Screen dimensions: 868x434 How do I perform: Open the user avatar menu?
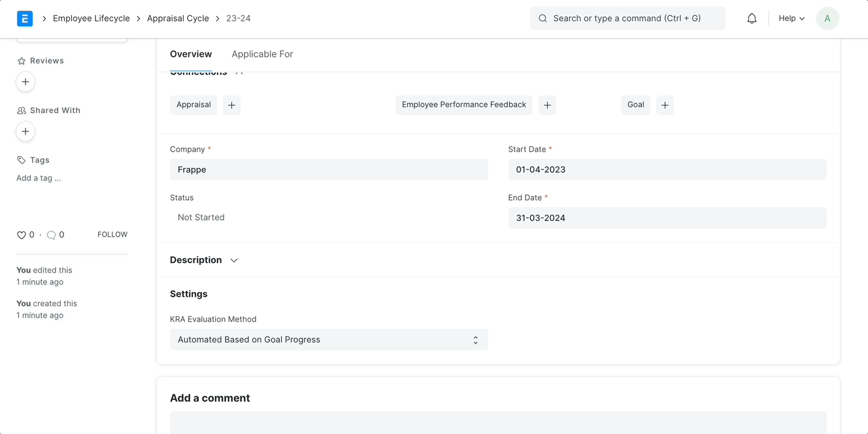(827, 18)
